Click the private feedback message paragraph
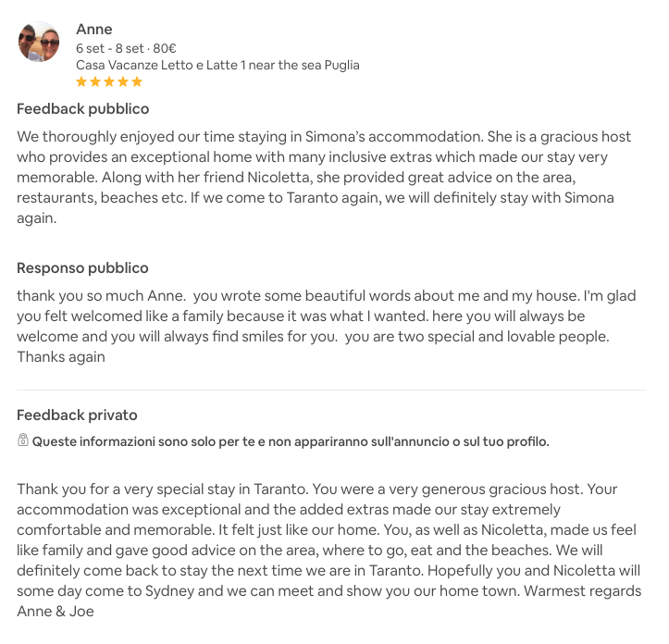 [329, 551]
